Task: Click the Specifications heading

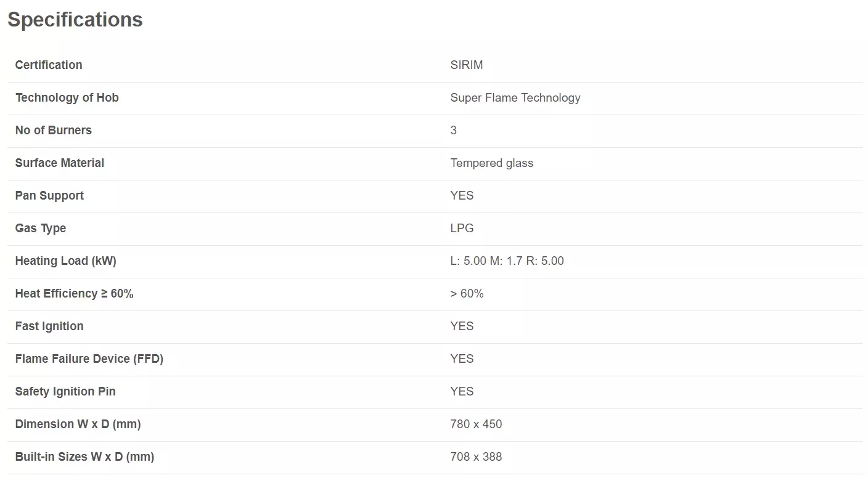Action: click(75, 20)
